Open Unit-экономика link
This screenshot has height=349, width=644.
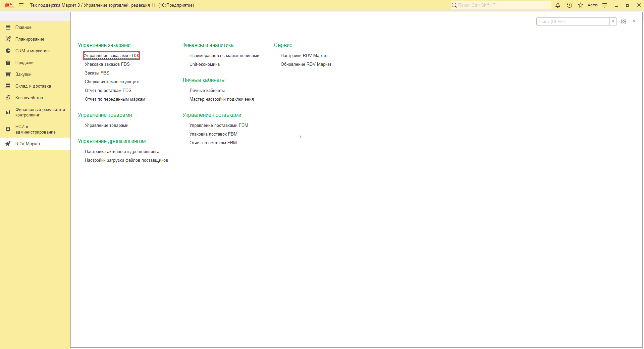click(205, 64)
